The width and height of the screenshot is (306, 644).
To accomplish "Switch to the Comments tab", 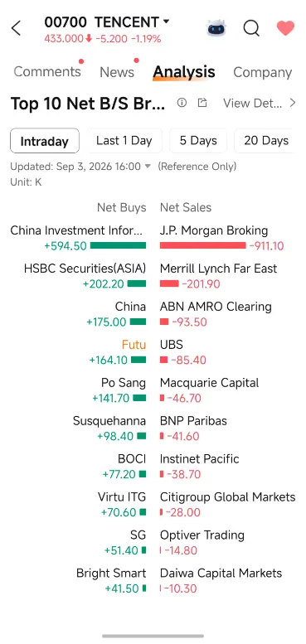I will point(47,71).
